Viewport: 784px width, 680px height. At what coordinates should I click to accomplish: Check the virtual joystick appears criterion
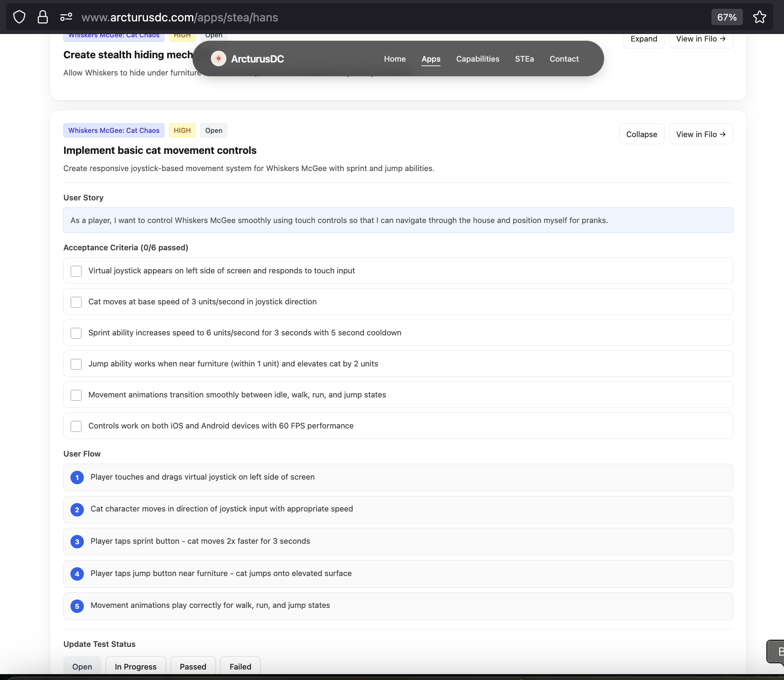[x=76, y=271]
